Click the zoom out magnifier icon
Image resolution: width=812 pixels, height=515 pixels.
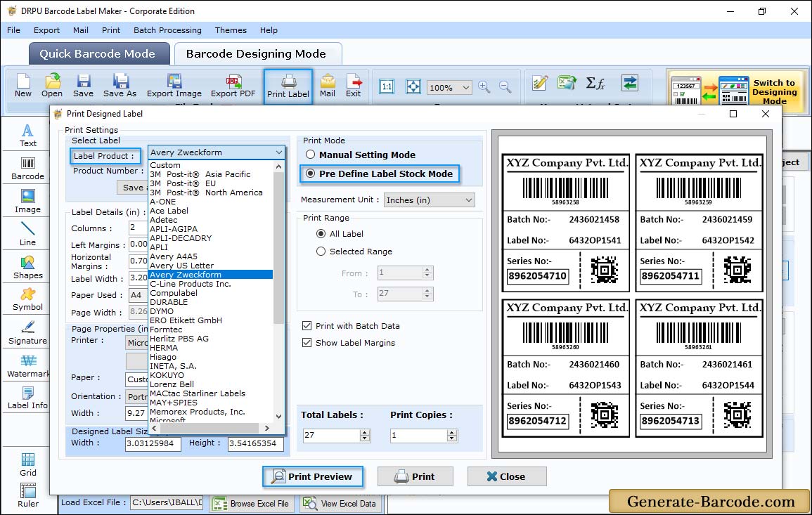tap(505, 87)
